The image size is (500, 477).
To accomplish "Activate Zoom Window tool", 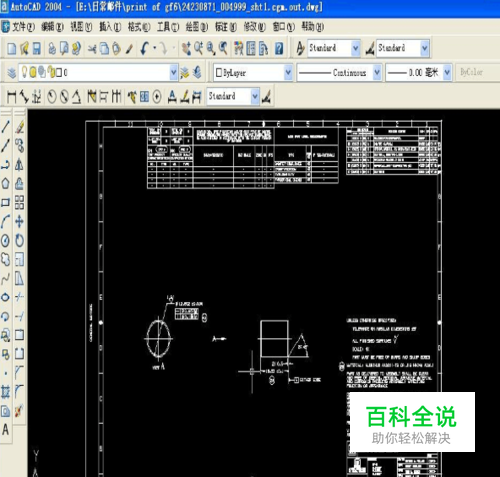I will click(211, 49).
